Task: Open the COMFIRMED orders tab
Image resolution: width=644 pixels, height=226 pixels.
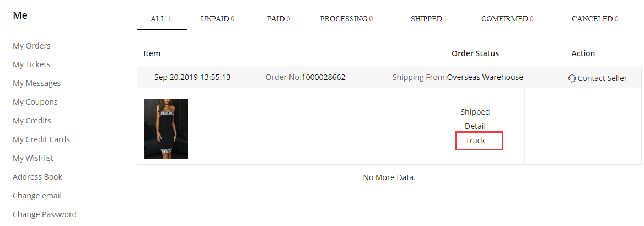Action: (x=507, y=19)
